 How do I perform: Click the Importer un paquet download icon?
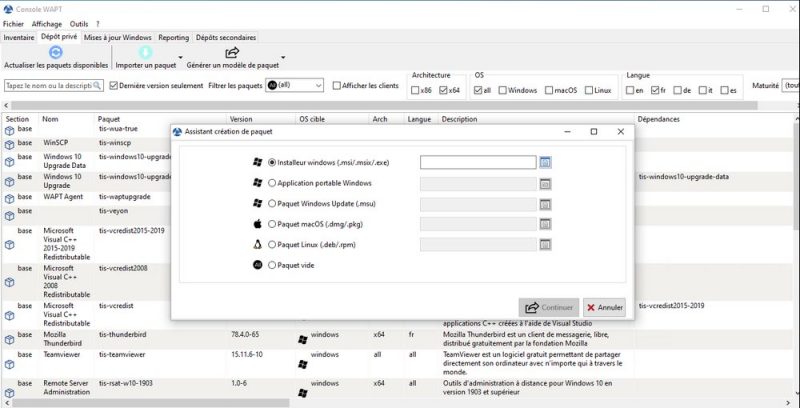145,52
